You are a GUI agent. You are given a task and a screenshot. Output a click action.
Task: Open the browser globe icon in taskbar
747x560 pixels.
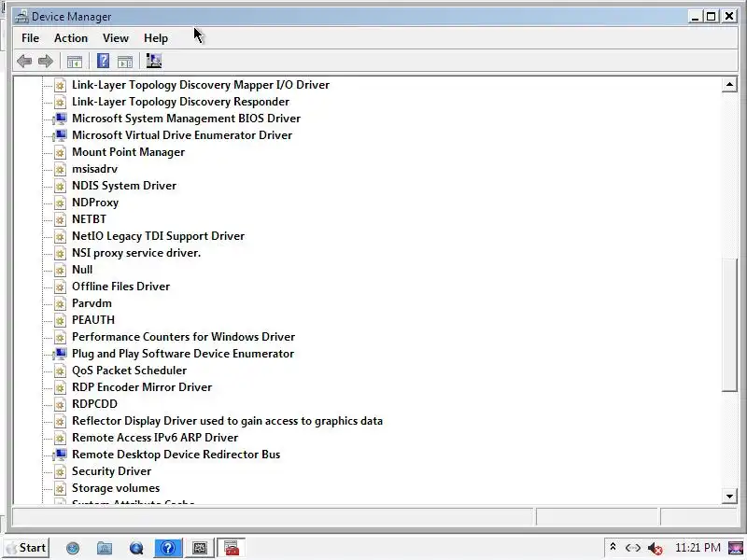[x=73, y=548]
